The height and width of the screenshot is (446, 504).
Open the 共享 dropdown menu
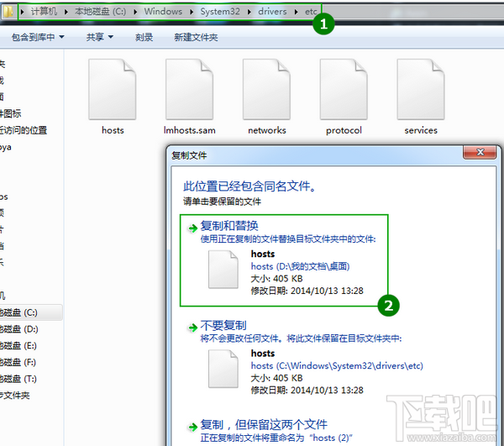pyautogui.click(x=100, y=37)
